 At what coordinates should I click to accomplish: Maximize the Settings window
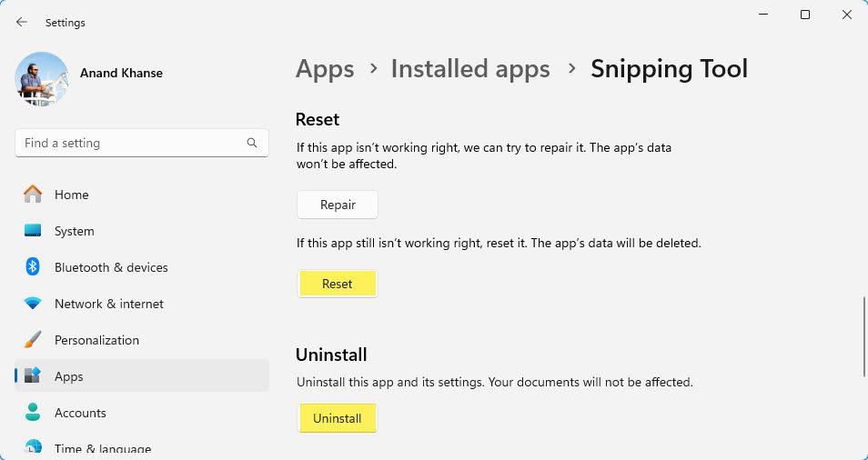(x=805, y=15)
